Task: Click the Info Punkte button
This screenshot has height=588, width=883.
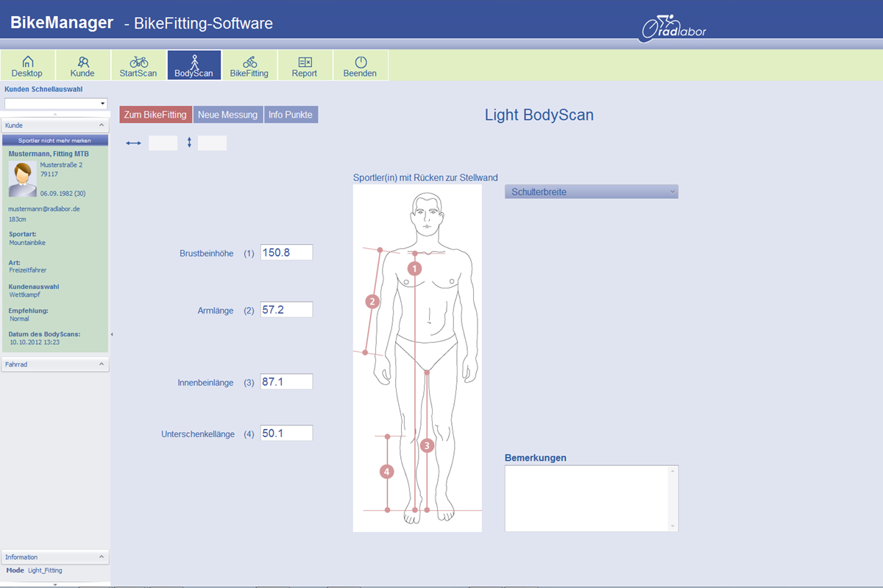Action: pyautogui.click(x=291, y=115)
